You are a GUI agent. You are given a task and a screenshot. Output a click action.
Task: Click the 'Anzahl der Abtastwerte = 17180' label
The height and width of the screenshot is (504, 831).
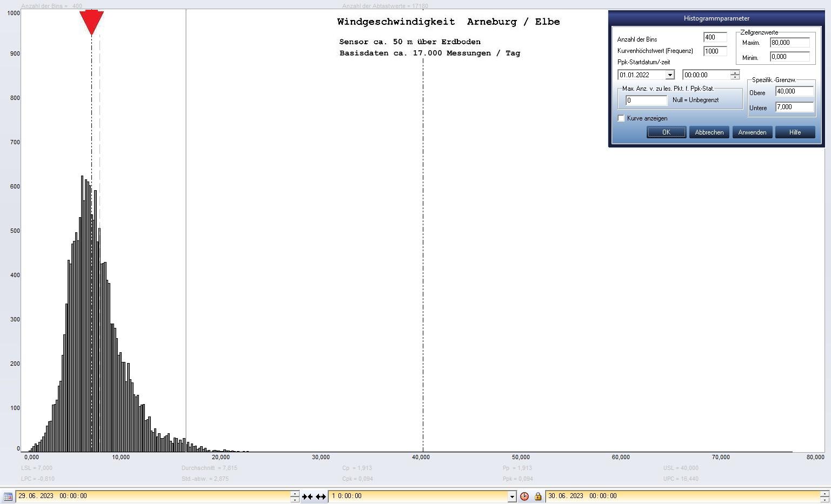coord(385,6)
